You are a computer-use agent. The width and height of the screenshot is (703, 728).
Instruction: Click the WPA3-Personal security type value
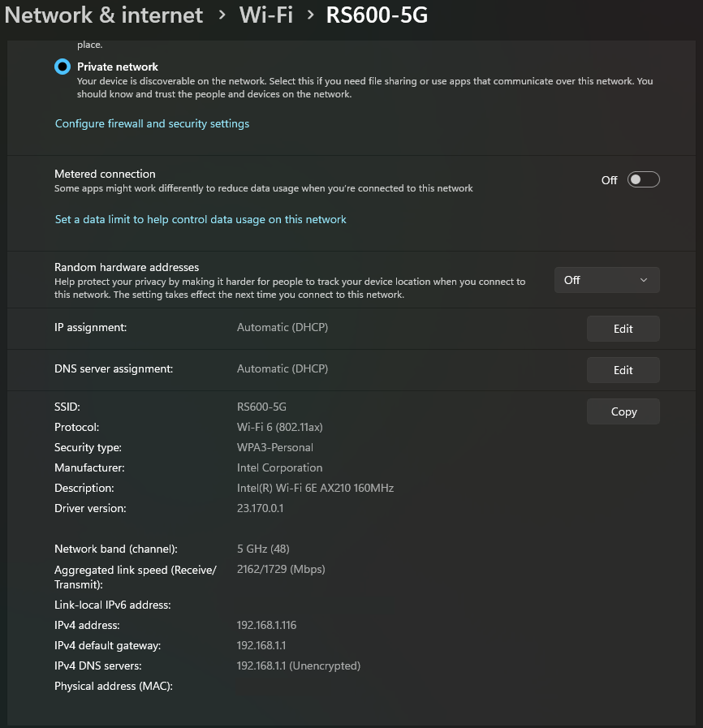point(274,447)
